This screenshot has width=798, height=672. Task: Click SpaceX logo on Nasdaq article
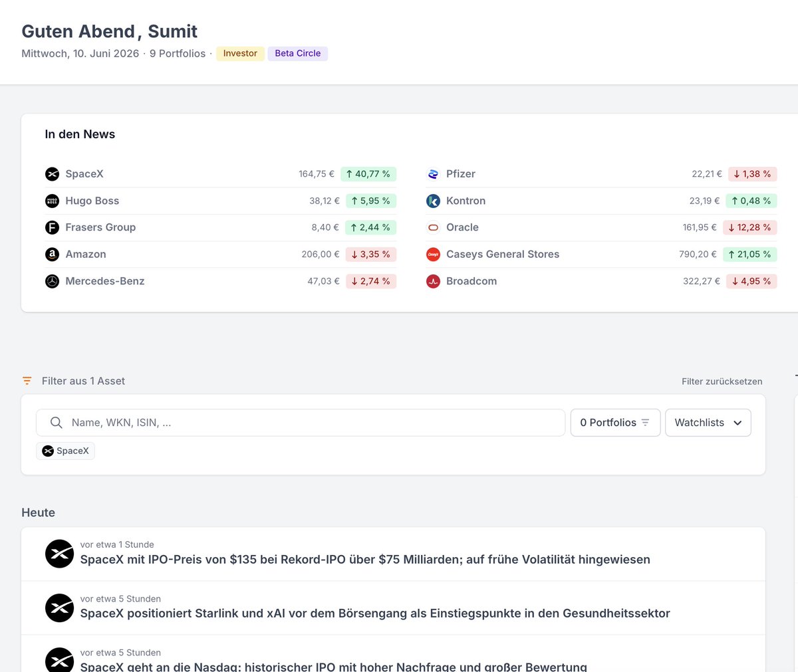(59, 659)
